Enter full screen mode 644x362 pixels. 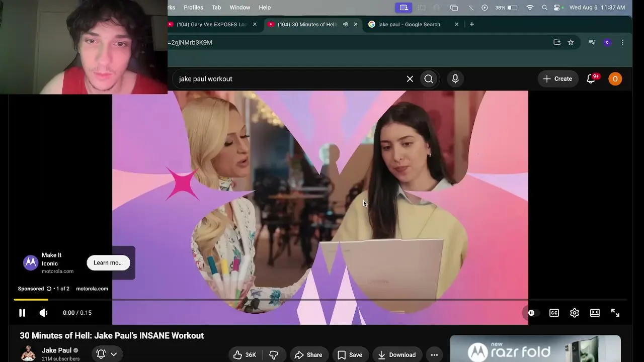tap(615, 313)
